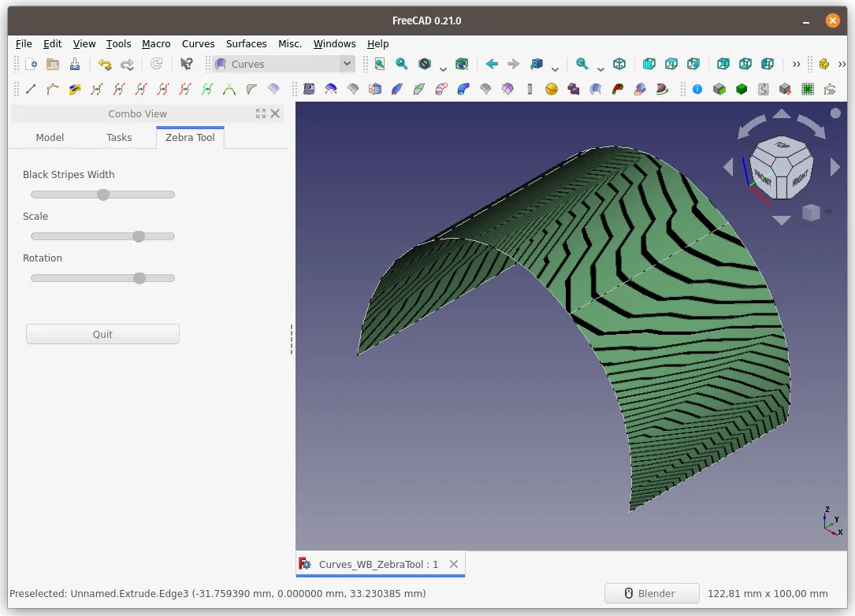
Task: Open the Help menu
Action: point(378,43)
